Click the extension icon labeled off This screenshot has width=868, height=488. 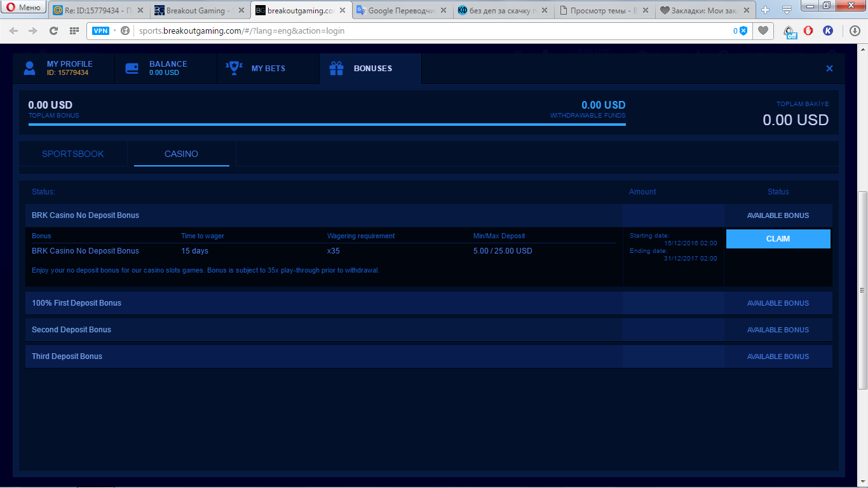[789, 32]
